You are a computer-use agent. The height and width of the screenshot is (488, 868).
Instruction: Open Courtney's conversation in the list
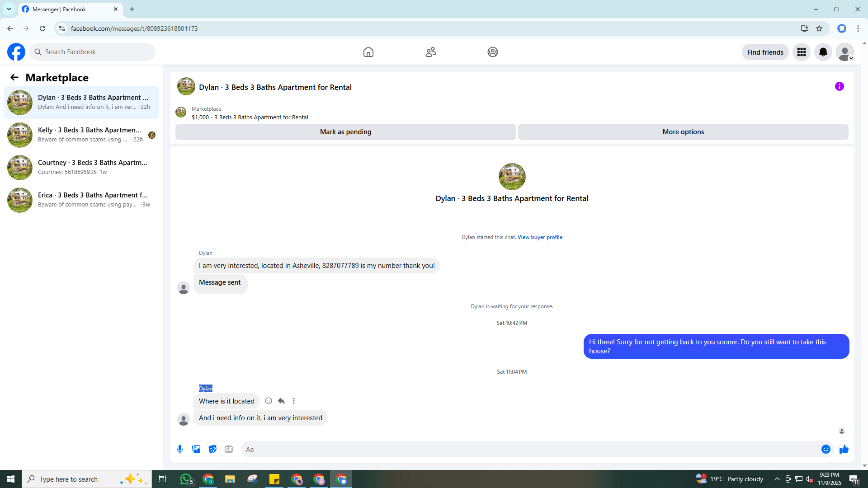(81, 167)
